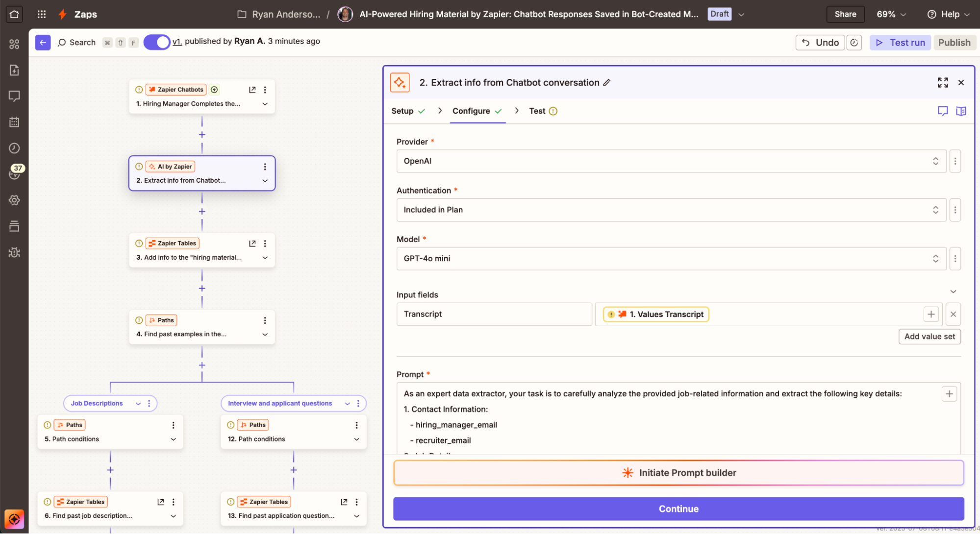Open Zapier Tables step via external link icon
Viewport: 980px width, 534px height.
252,243
